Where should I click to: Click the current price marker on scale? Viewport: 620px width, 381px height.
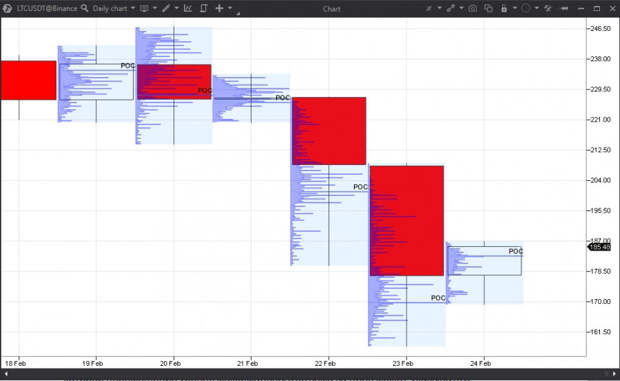click(x=600, y=247)
